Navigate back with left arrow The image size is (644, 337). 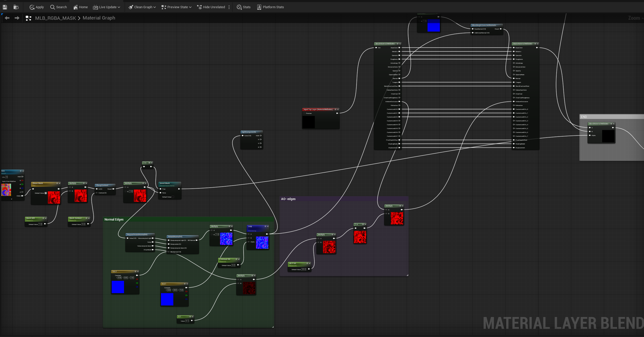[7, 18]
